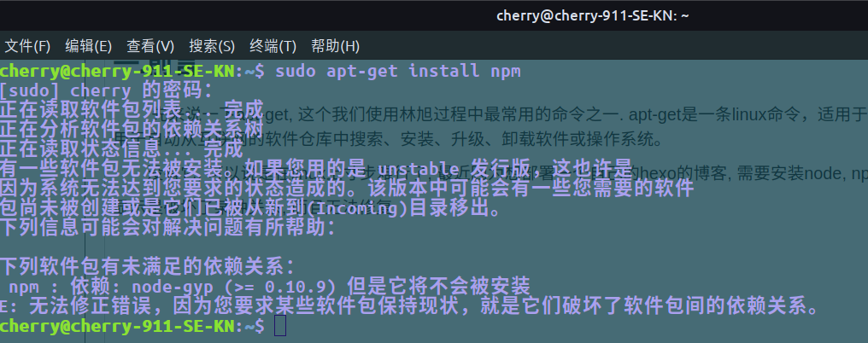
Task: Open the 编辑(E) menu
Action: pyautogui.click(x=89, y=45)
